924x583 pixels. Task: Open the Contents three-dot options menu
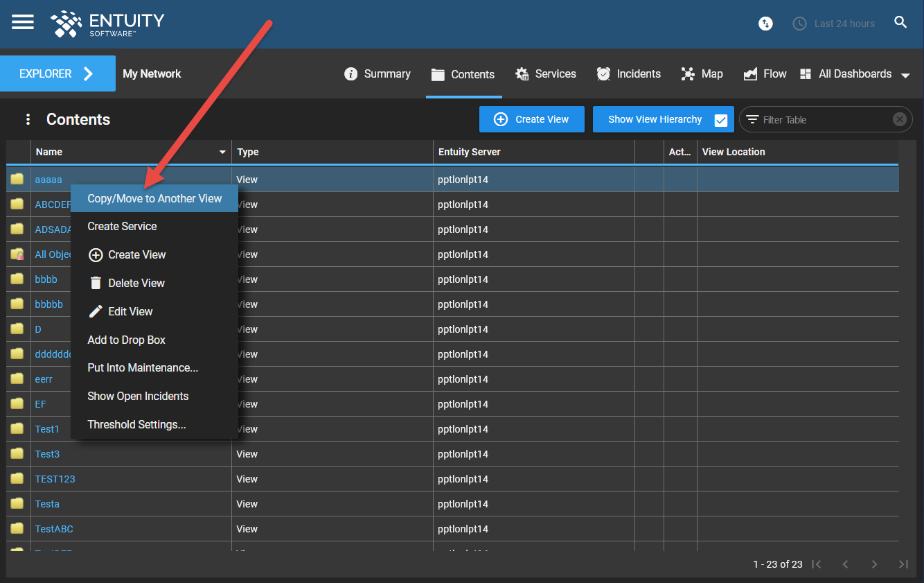click(x=28, y=119)
